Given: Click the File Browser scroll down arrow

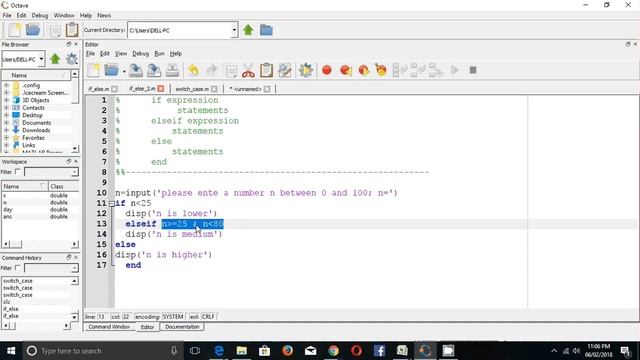Looking at the screenshot, I should tap(75, 149).
